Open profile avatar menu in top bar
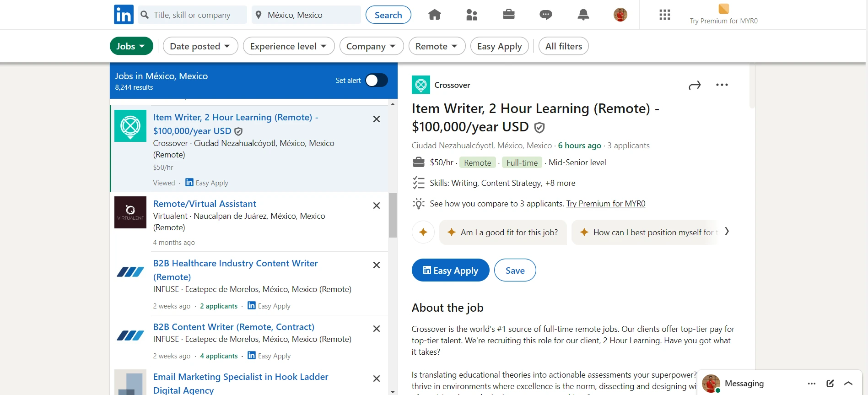The height and width of the screenshot is (395, 868). coord(620,15)
